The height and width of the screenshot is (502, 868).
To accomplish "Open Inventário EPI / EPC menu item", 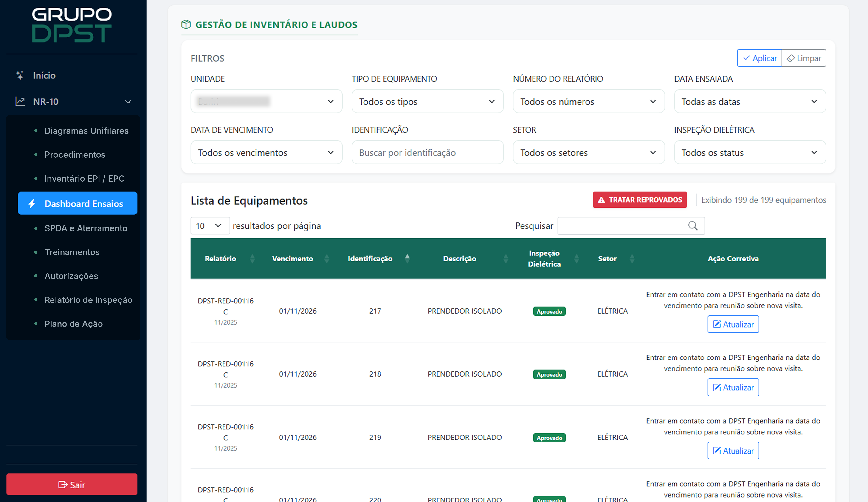I will point(85,178).
